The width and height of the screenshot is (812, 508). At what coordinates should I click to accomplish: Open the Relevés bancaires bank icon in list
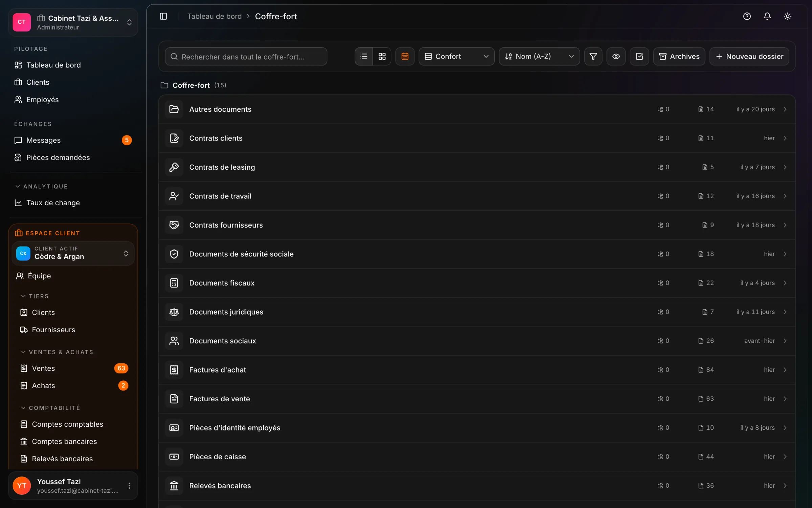(x=174, y=486)
